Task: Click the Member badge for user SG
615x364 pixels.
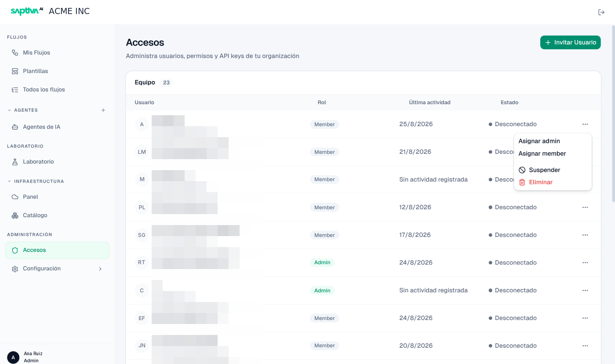Action: [x=324, y=235]
